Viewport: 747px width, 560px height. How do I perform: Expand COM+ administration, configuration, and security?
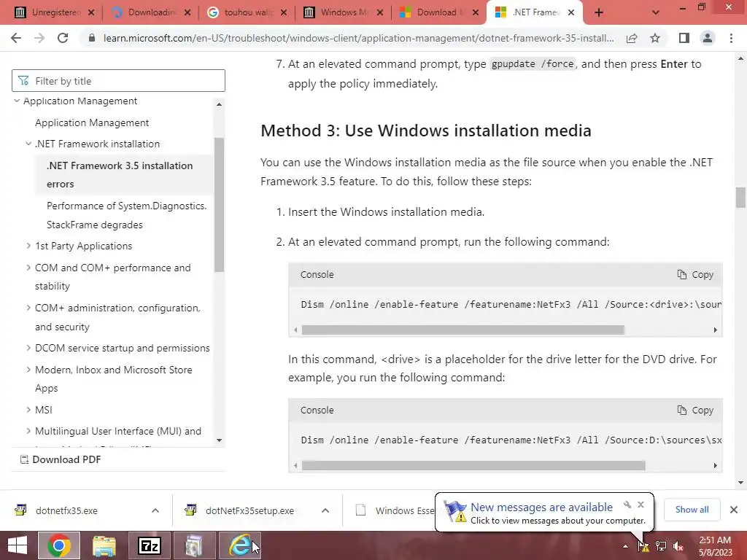[x=28, y=307]
